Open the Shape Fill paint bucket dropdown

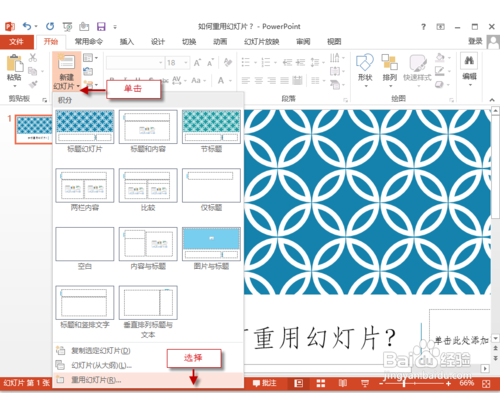(442, 58)
